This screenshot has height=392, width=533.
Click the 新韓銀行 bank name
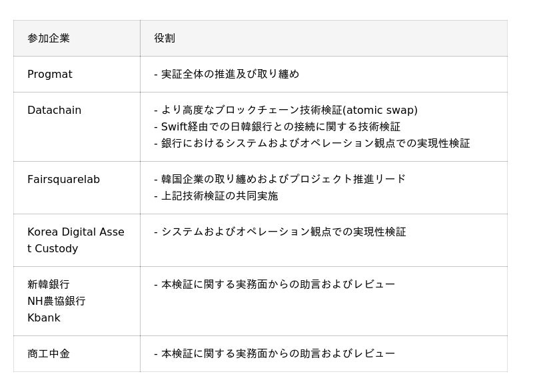[49, 285]
